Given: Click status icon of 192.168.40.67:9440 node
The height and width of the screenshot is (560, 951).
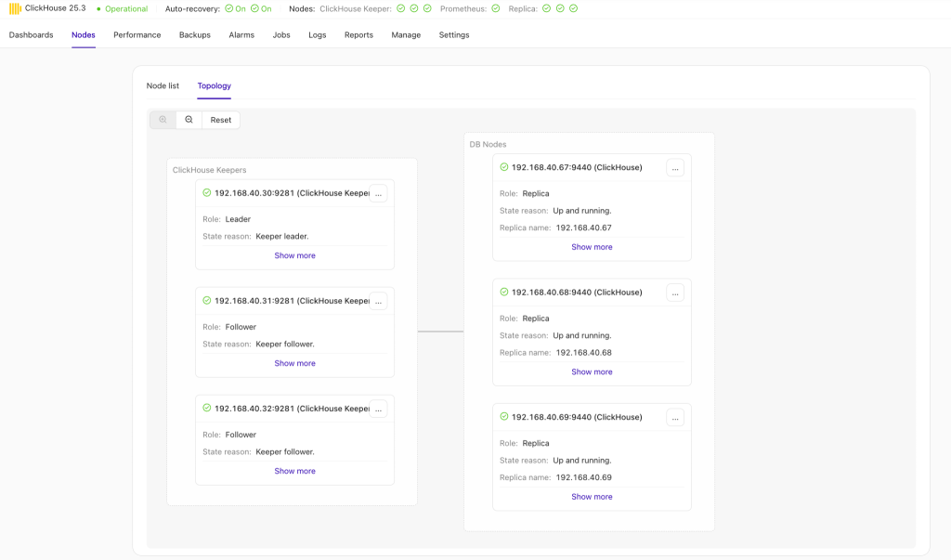Looking at the screenshot, I should pos(504,167).
